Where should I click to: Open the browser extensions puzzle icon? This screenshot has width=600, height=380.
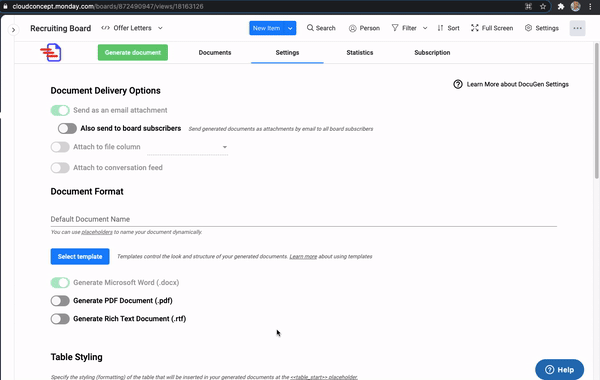561,7
